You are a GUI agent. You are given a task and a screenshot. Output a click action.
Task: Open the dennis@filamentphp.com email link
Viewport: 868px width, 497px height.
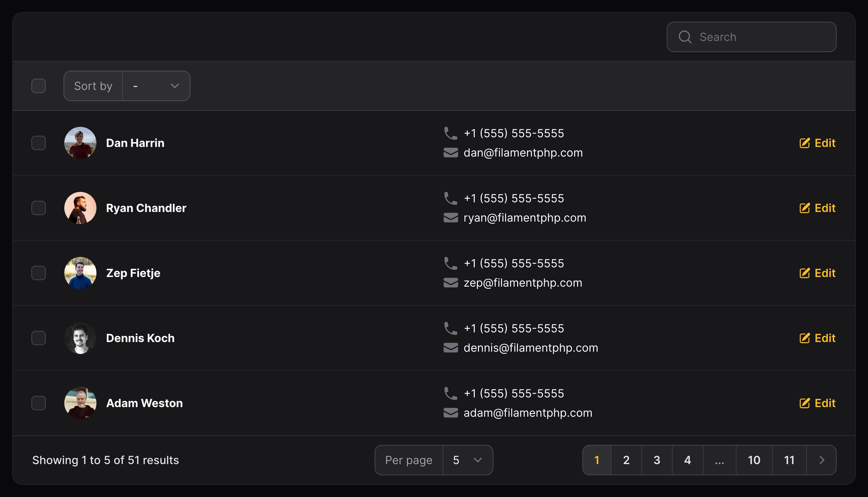[x=531, y=348]
